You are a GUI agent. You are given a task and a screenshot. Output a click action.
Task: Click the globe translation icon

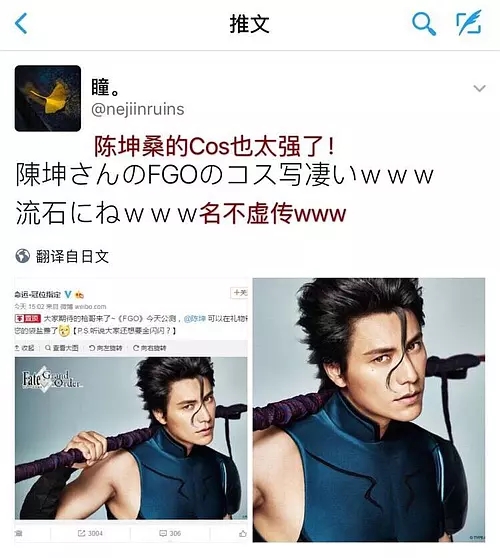pyautogui.click(x=22, y=256)
